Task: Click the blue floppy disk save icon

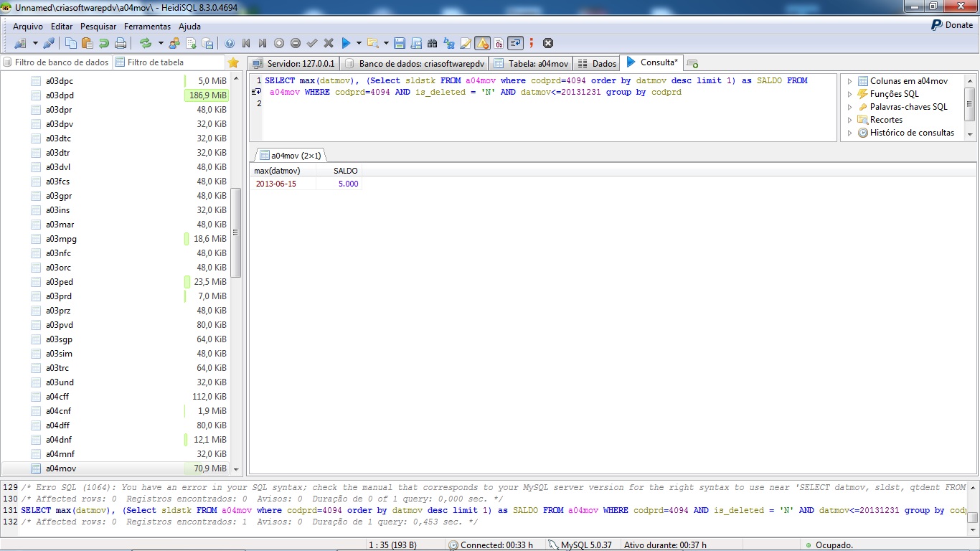Action: 400,43
